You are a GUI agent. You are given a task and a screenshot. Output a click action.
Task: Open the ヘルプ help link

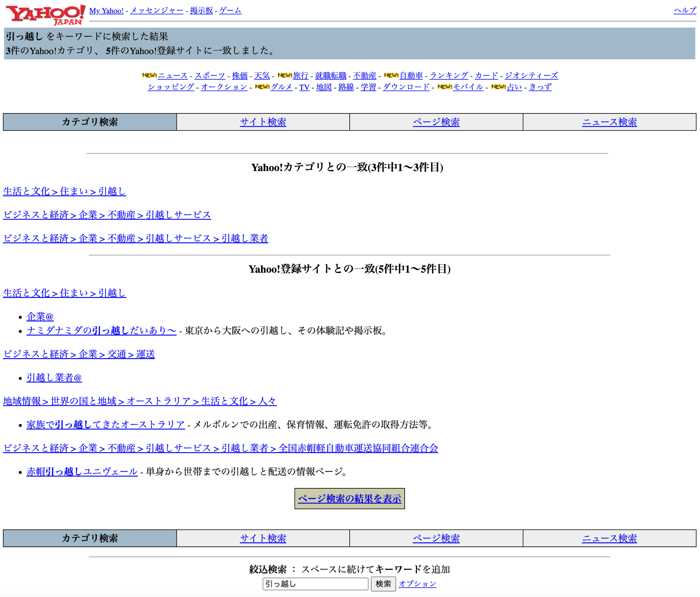(685, 11)
